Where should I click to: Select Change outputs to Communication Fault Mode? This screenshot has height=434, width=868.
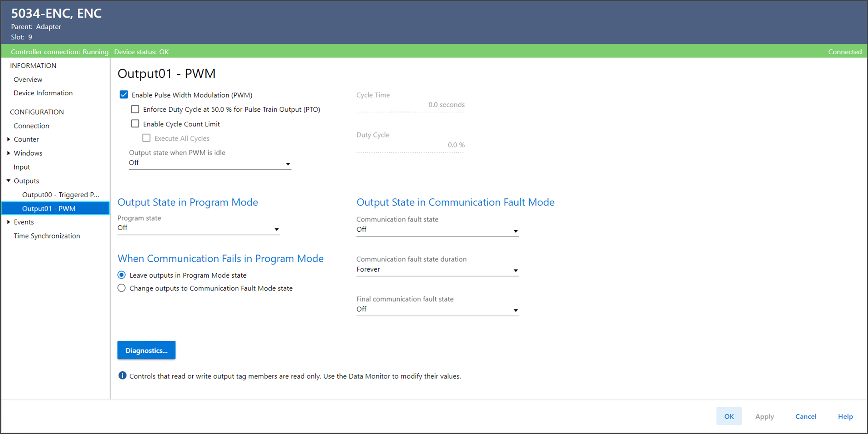pos(122,288)
